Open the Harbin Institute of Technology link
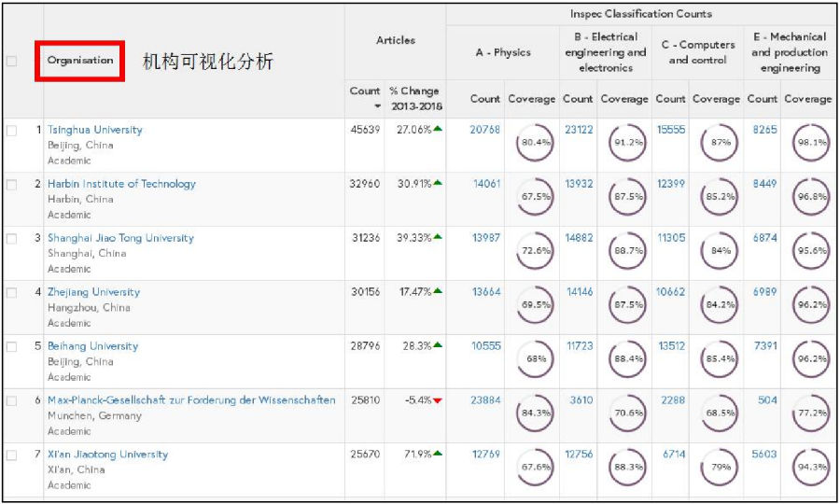840x504 pixels. point(121,184)
